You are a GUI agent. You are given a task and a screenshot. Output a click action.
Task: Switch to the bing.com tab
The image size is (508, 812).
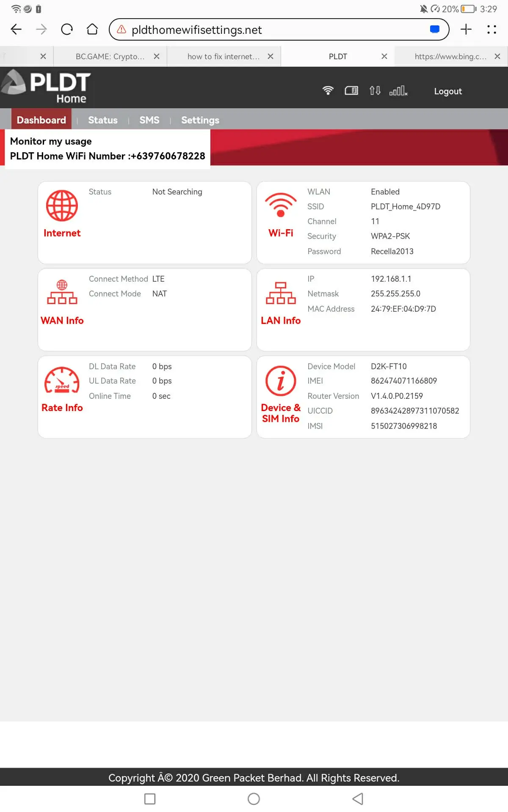coord(451,56)
